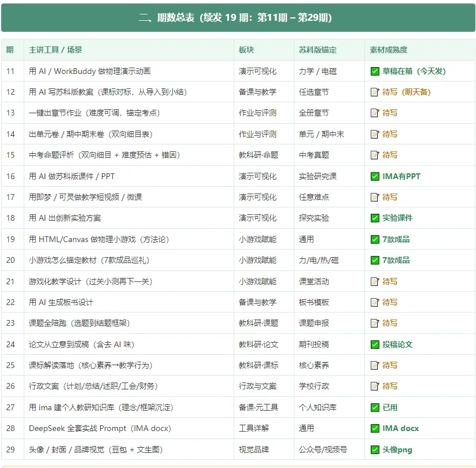The image size is (476, 468).
Task: Click the memo icon in row 25 课标解读落地
Action: [x=375, y=366]
